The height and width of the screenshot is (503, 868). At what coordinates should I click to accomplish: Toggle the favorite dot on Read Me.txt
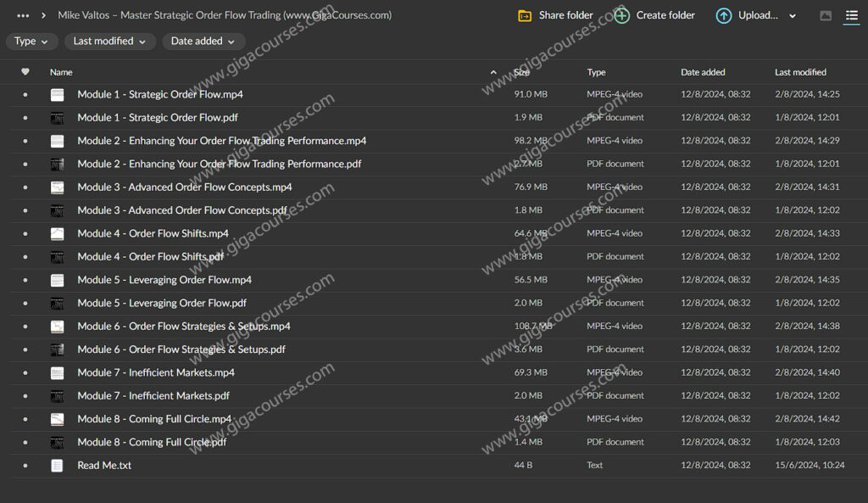point(25,465)
